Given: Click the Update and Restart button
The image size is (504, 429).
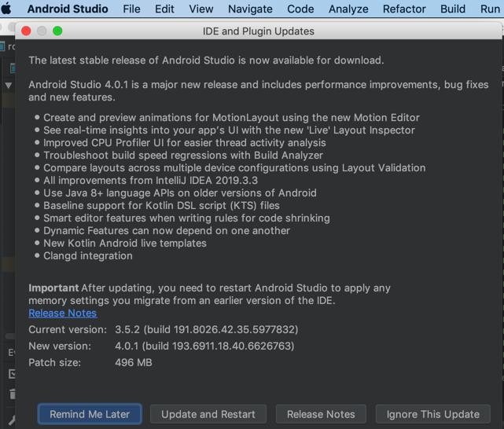Looking at the screenshot, I should pyautogui.click(x=208, y=414).
